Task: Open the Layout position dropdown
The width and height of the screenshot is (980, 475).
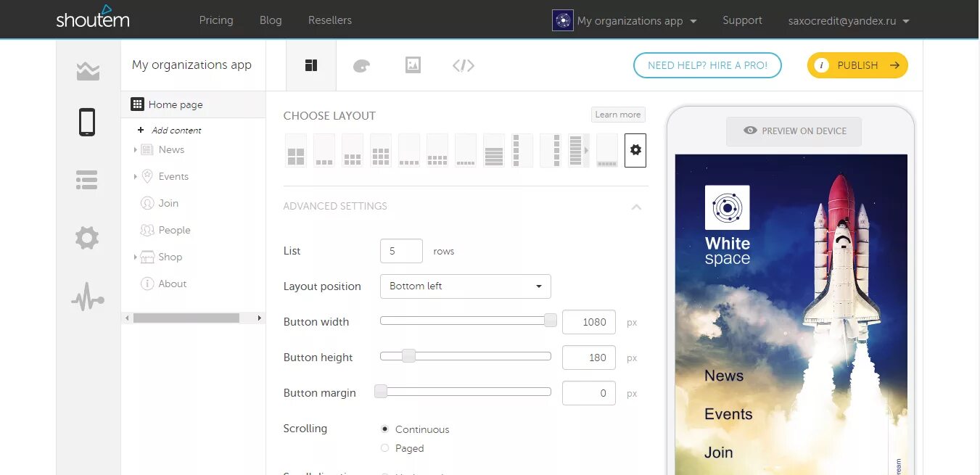Action: [x=466, y=286]
